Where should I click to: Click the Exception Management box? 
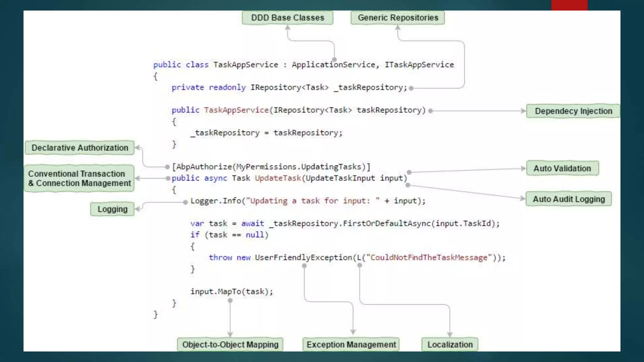pos(351,344)
